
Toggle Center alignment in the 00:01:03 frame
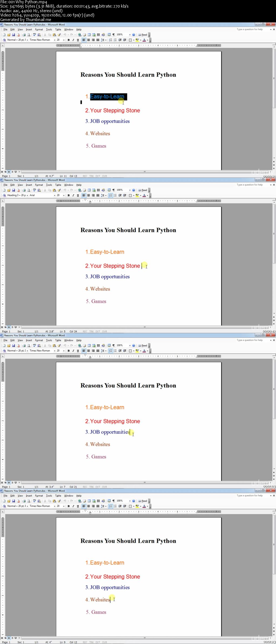point(88,351)
